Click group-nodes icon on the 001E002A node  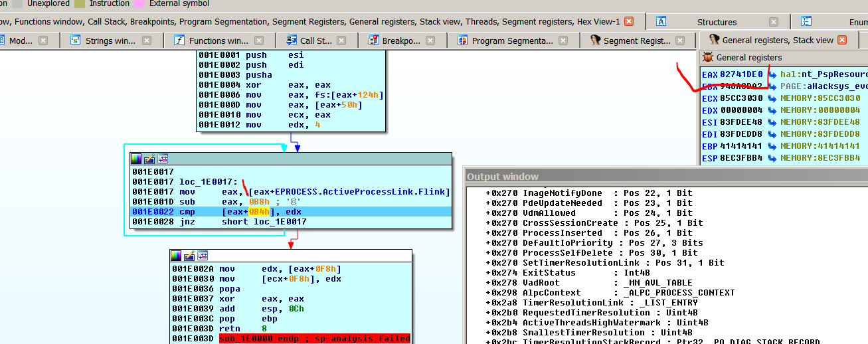[202, 256]
